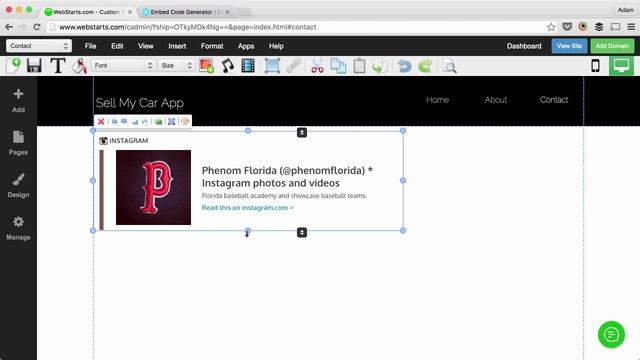This screenshot has height=360, width=640.
Task: Cut selection with the scissors icon
Action: (x=317, y=66)
